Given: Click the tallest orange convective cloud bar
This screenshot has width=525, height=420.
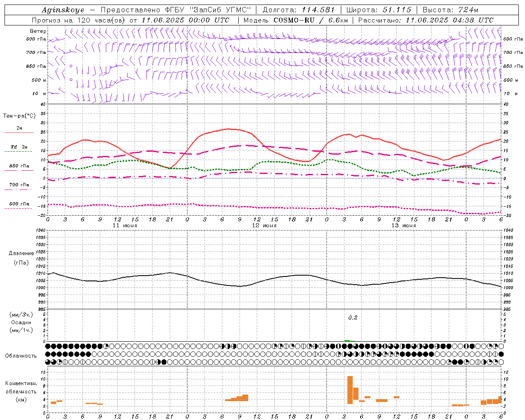Looking at the screenshot, I should (x=350, y=390).
